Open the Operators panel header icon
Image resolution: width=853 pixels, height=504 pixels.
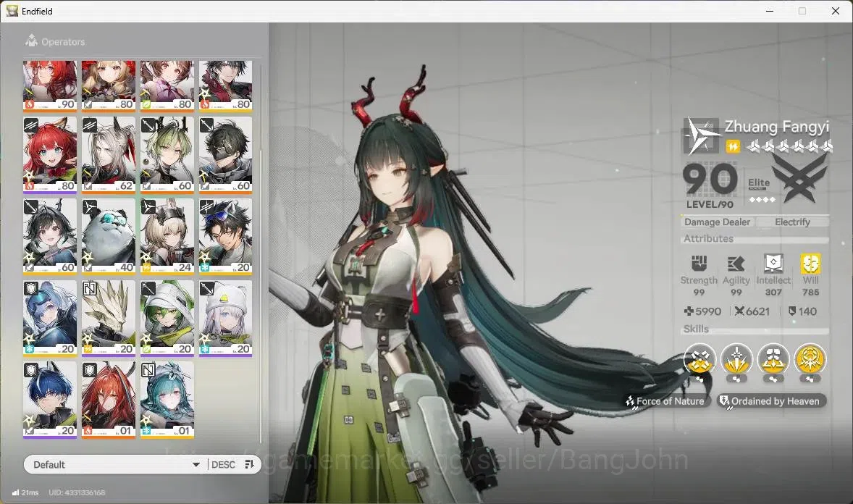click(32, 41)
